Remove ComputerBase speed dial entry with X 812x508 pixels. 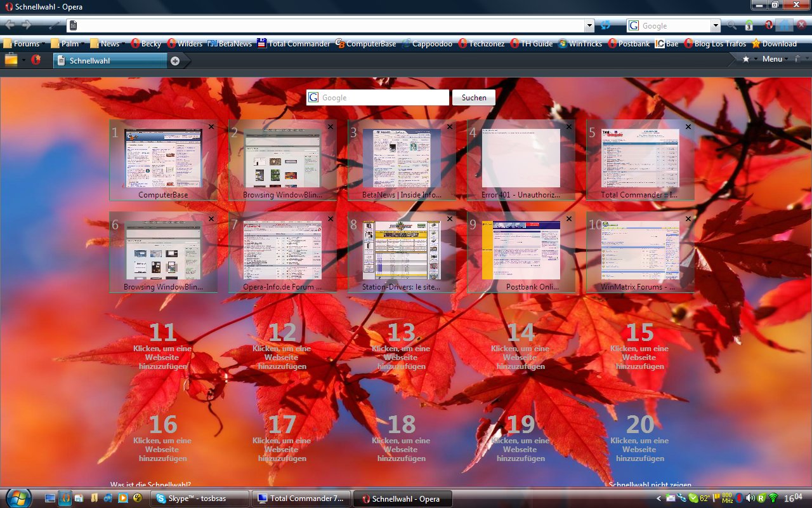pyautogui.click(x=211, y=127)
